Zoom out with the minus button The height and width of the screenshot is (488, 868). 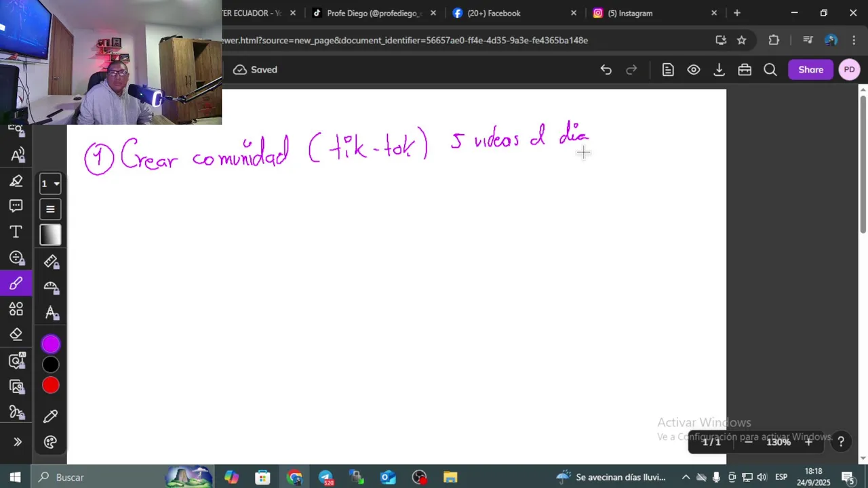click(x=749, y=442)
